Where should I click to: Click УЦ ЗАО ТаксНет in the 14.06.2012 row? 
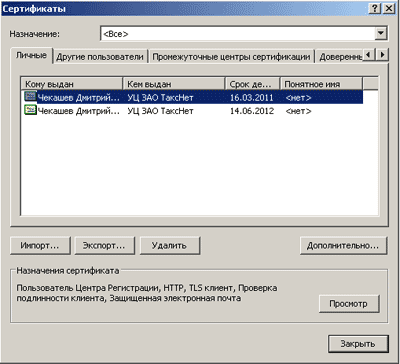160,111
